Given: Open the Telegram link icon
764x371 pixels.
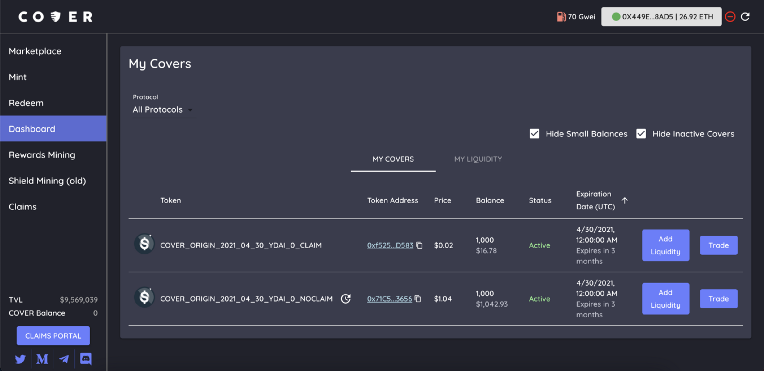Looking at the screenshot, I should [64, 359].
